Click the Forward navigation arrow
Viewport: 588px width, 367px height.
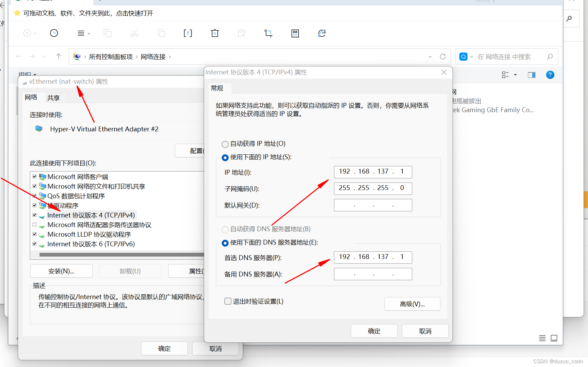32,57
